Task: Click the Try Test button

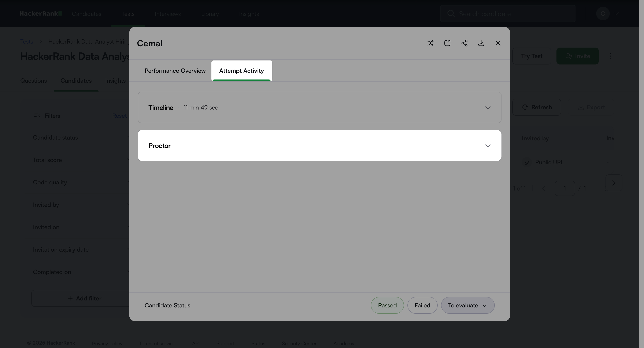Action: [x=532, y=56]
